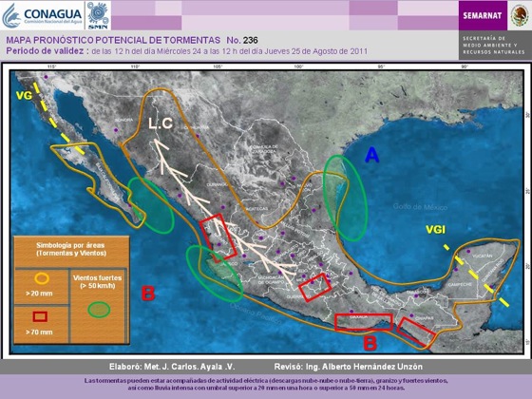Click the SMN spiral logo
Screen dimensions: 532x399
pos(98,15)
